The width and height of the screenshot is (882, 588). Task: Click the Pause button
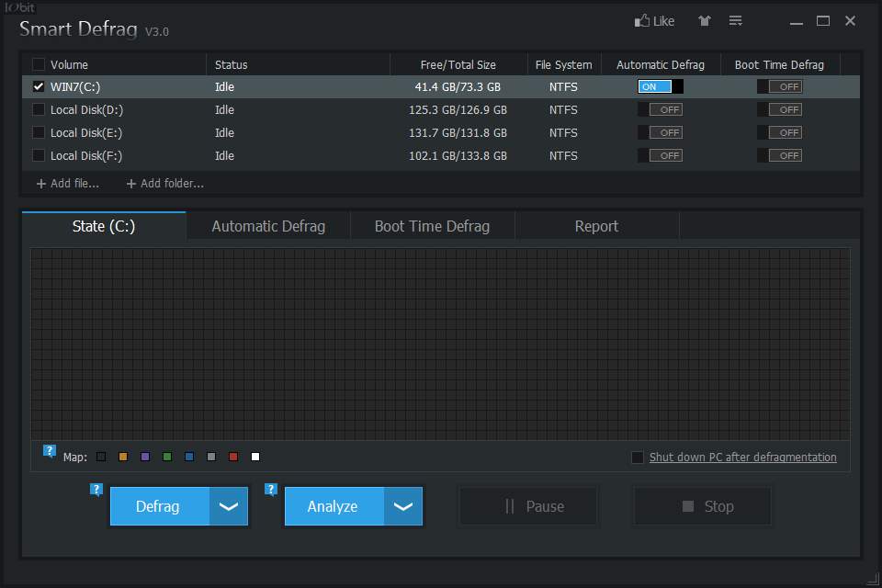528,506
